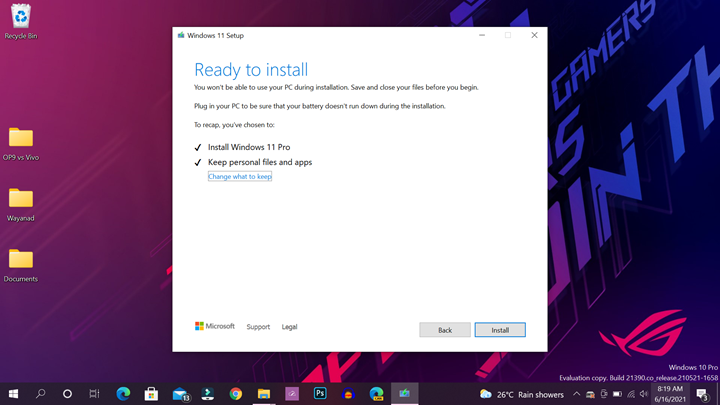Open File Explorer from taskbar
The image size is (720, 405).
click(x=264, y=394)
